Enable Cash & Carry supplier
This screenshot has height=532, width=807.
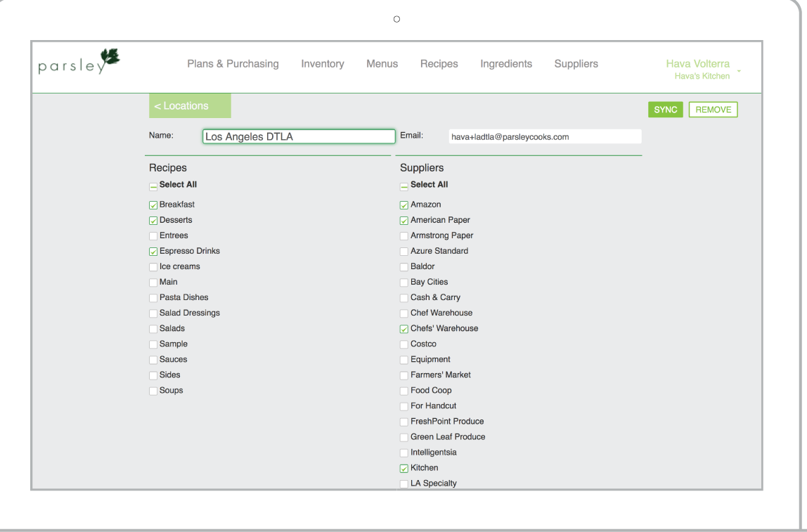404,298
